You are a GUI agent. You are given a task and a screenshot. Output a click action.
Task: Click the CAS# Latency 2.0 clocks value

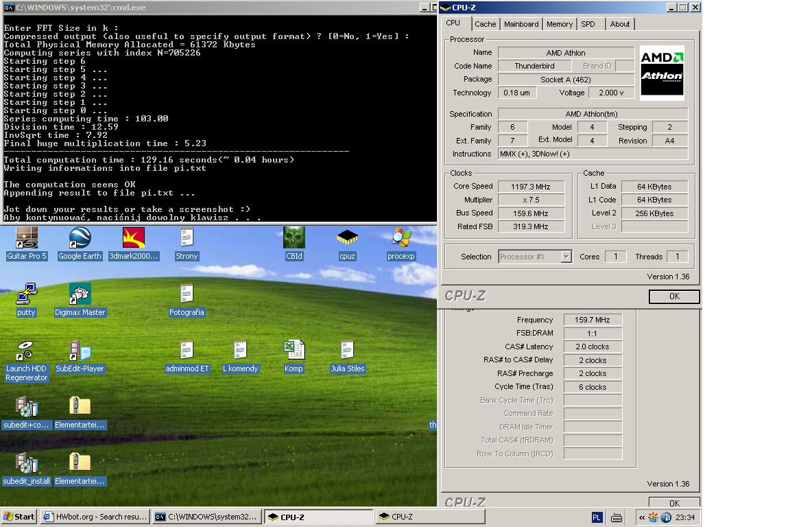pos(593,347)
